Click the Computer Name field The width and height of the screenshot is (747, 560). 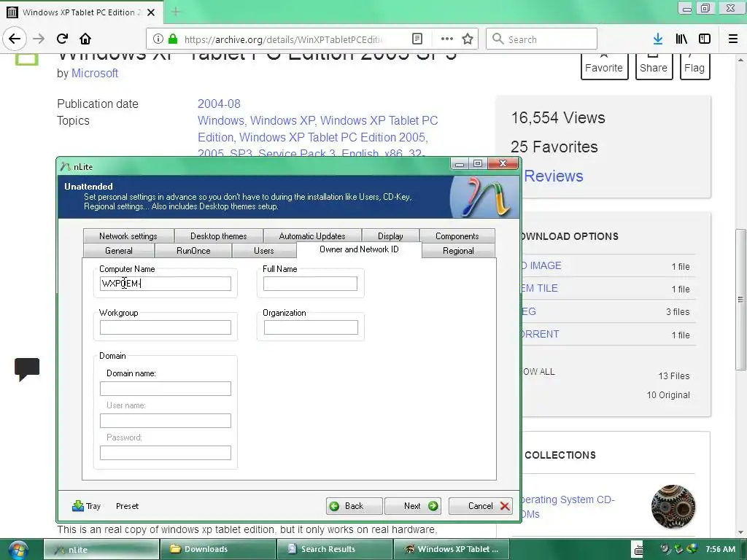click(x=166, y=284)
